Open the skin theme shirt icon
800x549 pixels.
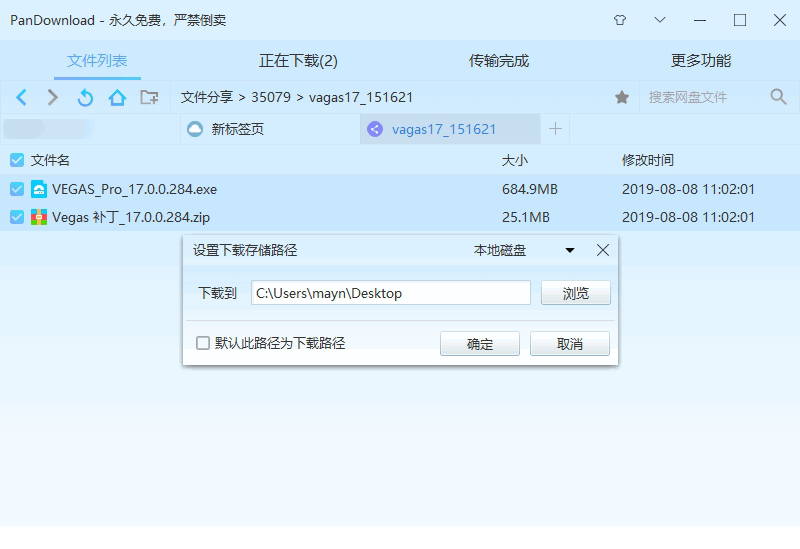coord(620,20)
